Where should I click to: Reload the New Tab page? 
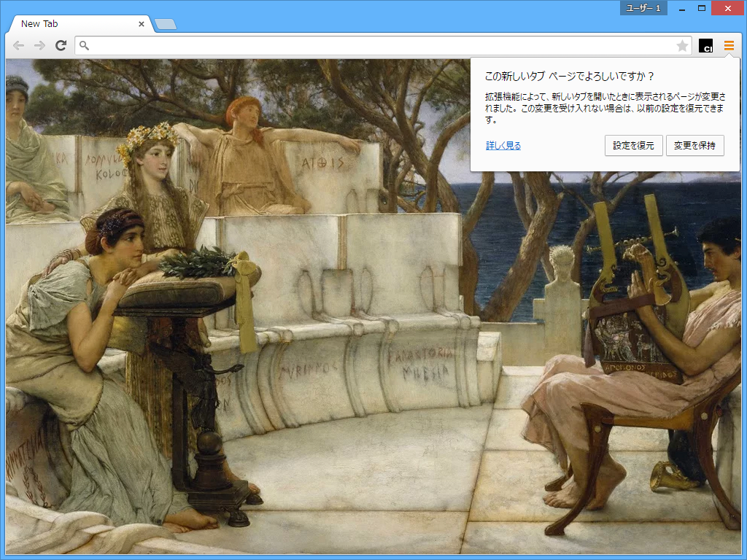pos(61,45)
